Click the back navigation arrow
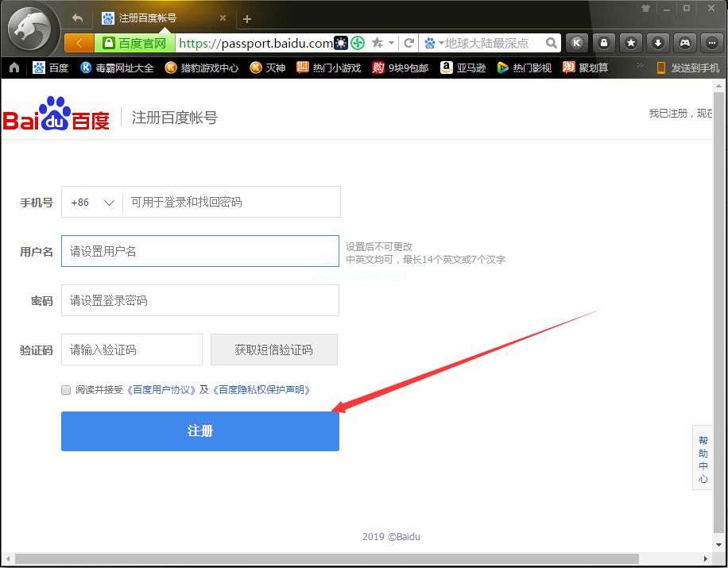Image resolution: width=728 pixels, height=568 pixels. [76, 17]
